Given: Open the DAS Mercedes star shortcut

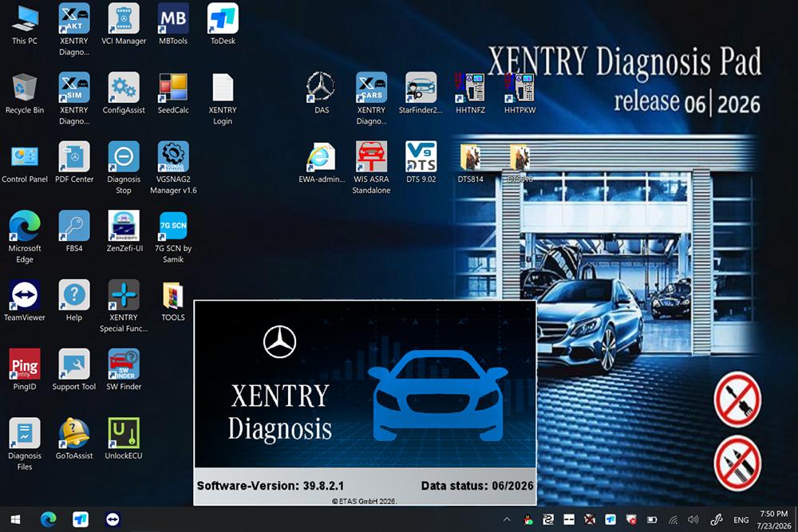Looking at the screenshot, I should coord(321,93).
